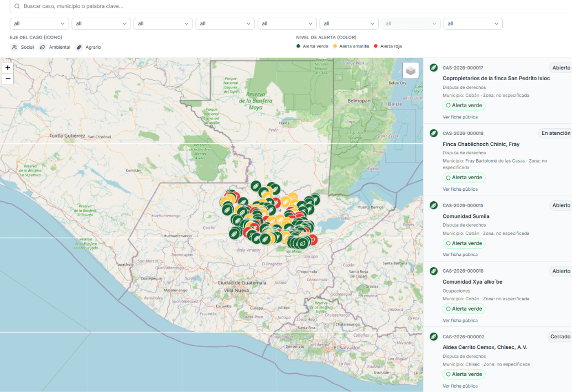Open the sixth 'all' filter dropdown
Screen dimensions: 572x392
tap(349, 24)
